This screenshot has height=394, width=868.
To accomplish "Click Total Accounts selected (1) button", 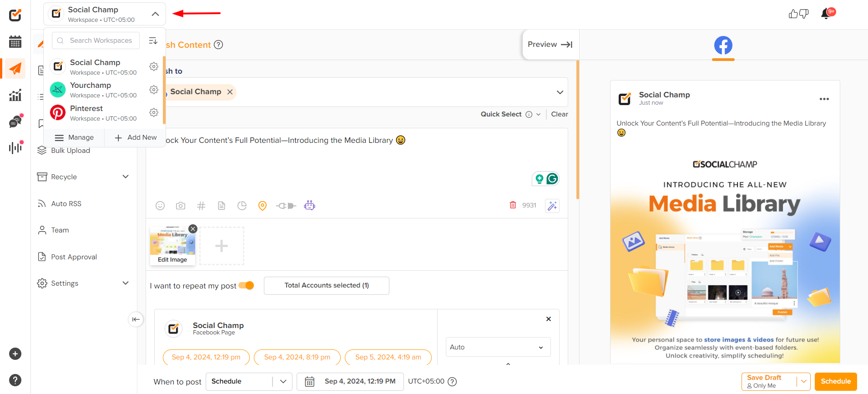I will click(327, 285).
